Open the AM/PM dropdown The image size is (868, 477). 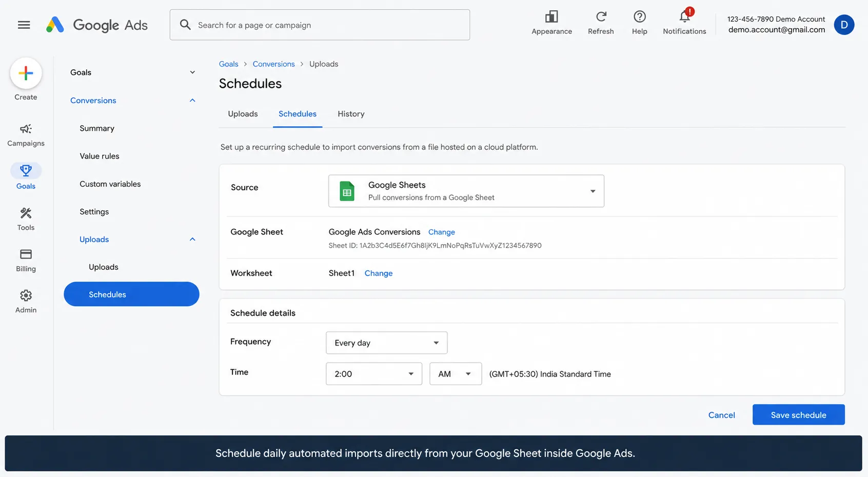(x=456, y=374)
